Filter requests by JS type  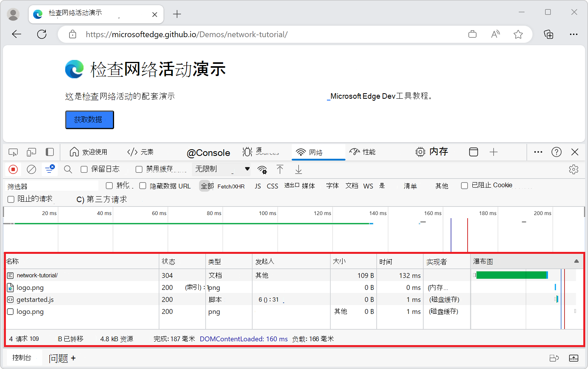tap(258, 186)
